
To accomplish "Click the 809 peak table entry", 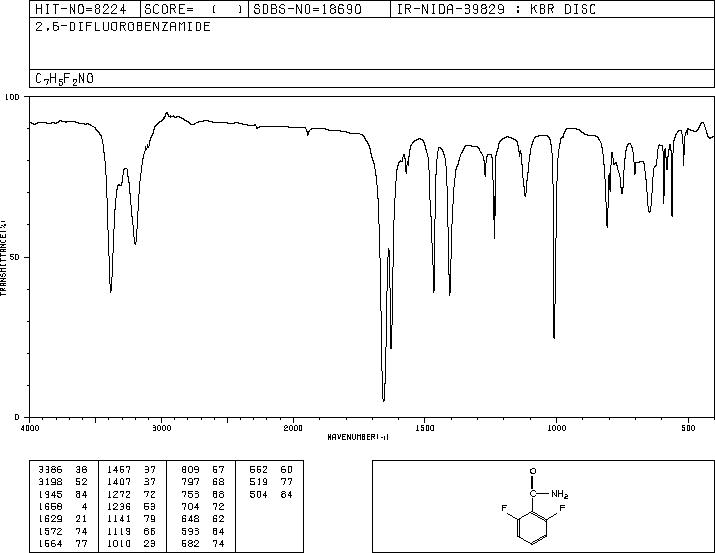I will [x=203, y=470].
